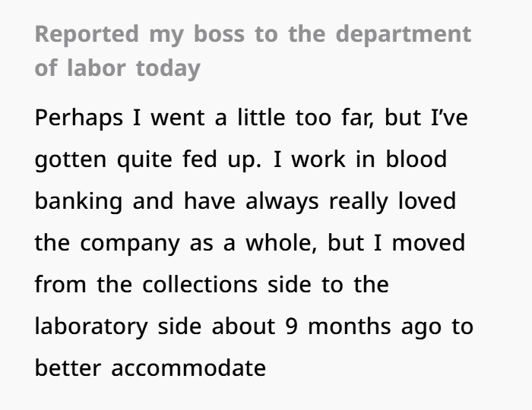Click the word "blood" in the post

(x=416, y=160)
